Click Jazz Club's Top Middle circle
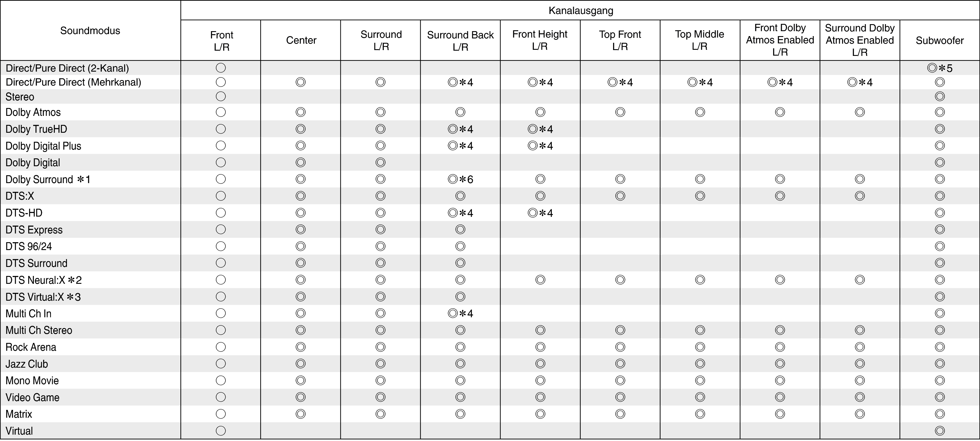The width and height of the screenshot is (980, 441). 700,364
